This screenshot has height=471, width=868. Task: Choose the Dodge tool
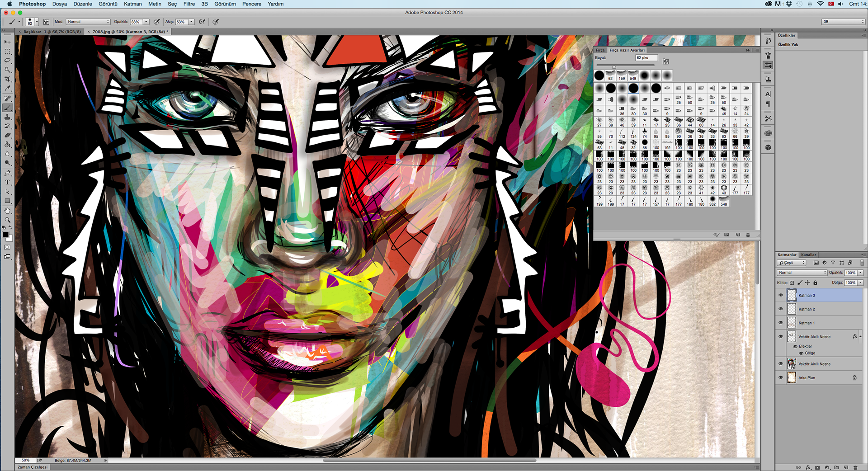coord(7,163)
